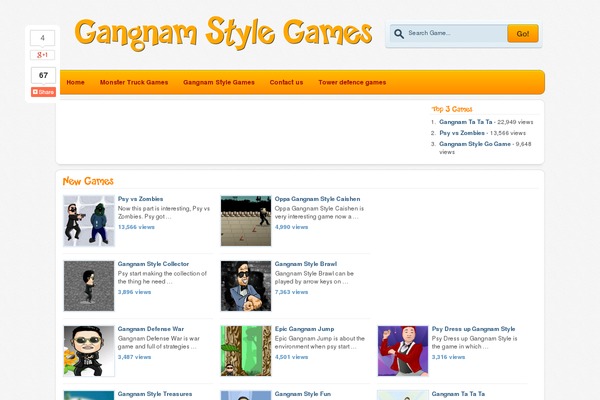Click the Oppa Gangnam Style Caishen title

tap(317, 199)
